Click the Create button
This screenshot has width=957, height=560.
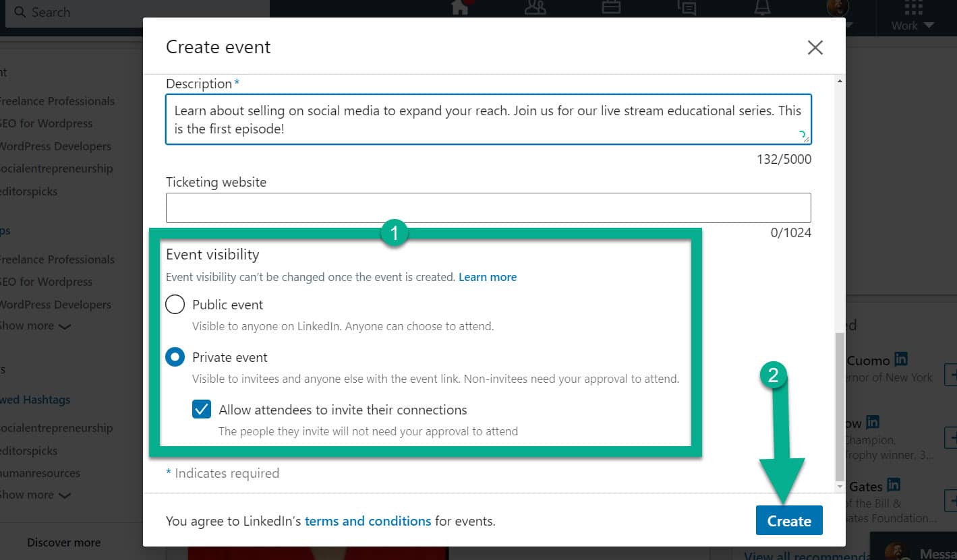tap(789, 521)
